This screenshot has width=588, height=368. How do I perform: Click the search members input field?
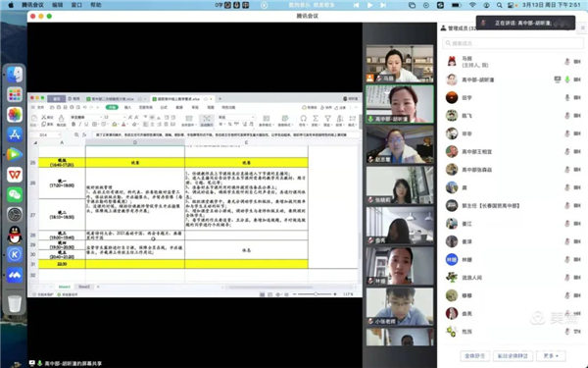click(x=513, y=43)
